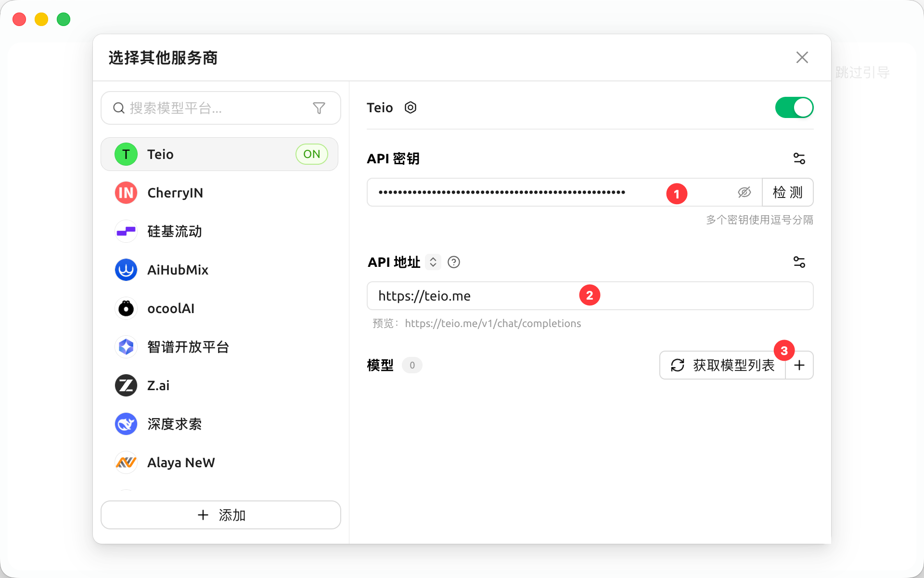Image resolution: width=924 pixels, height=578 pixels.
Task: Click the yellow macOS minimize button
Action: pyautogui.click(x=41, y=19)
